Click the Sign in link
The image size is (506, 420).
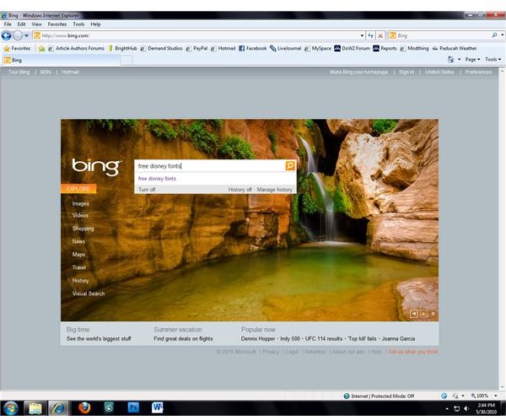coord(406,72)
